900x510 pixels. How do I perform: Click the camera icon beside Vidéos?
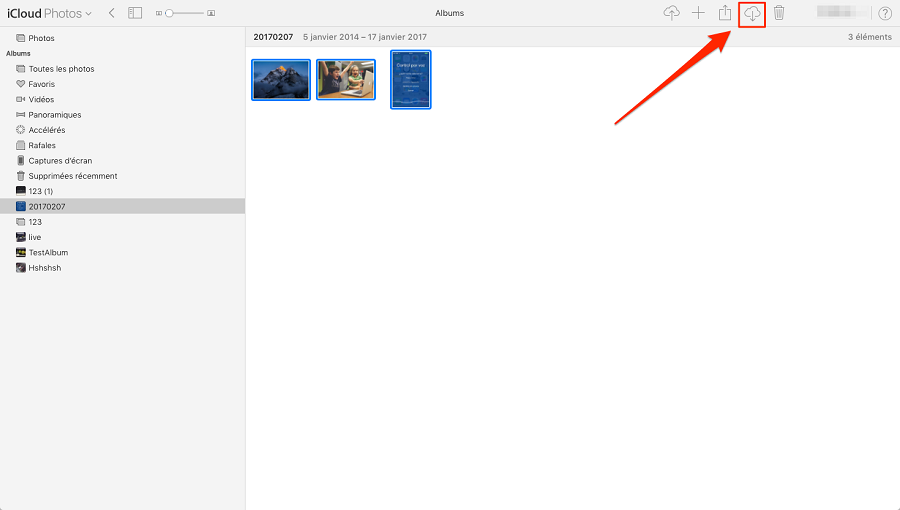tap(21, 99)
